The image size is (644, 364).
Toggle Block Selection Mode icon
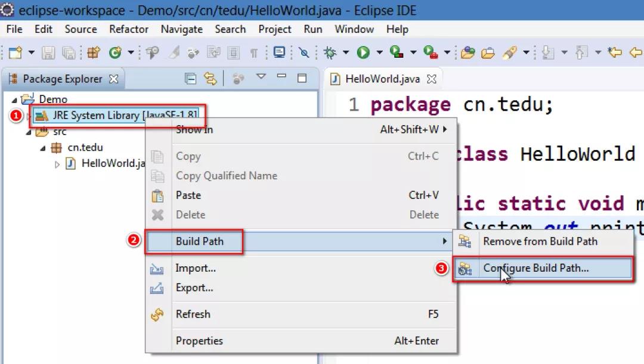(233, 52)
